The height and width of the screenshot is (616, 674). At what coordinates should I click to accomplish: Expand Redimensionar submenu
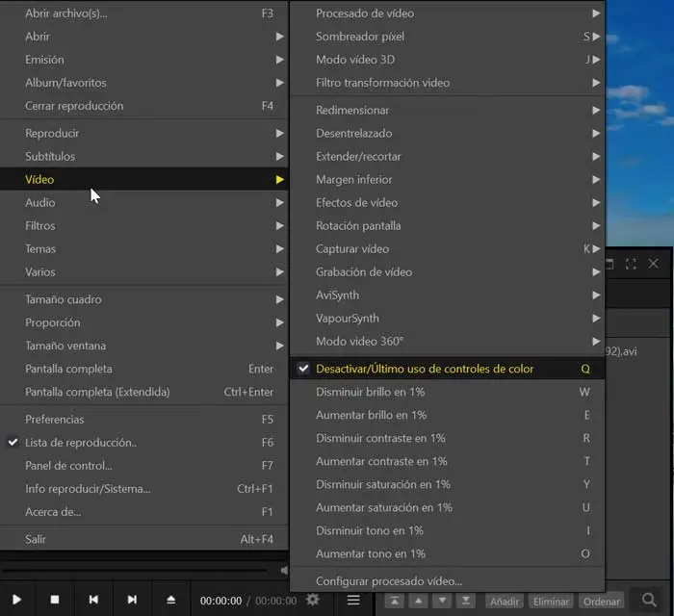[448, 111]
